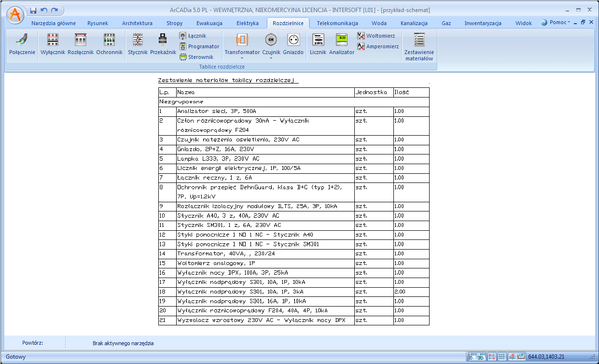
Task: Toggle ortho mode status icon
Action: 512,357
